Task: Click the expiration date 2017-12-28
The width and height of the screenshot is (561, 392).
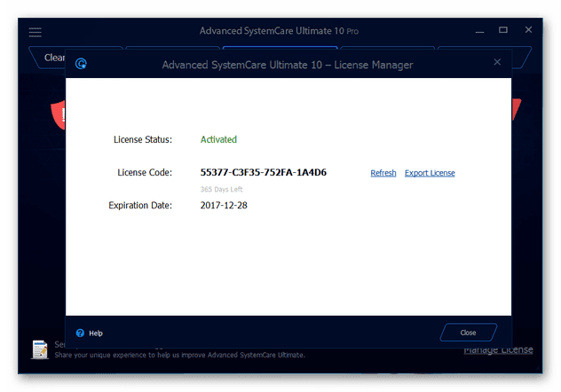Action: [x=224, y=205]
